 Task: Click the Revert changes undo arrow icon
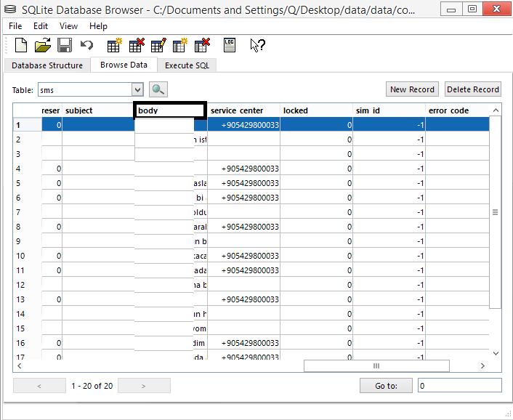[x=86, y=46]
